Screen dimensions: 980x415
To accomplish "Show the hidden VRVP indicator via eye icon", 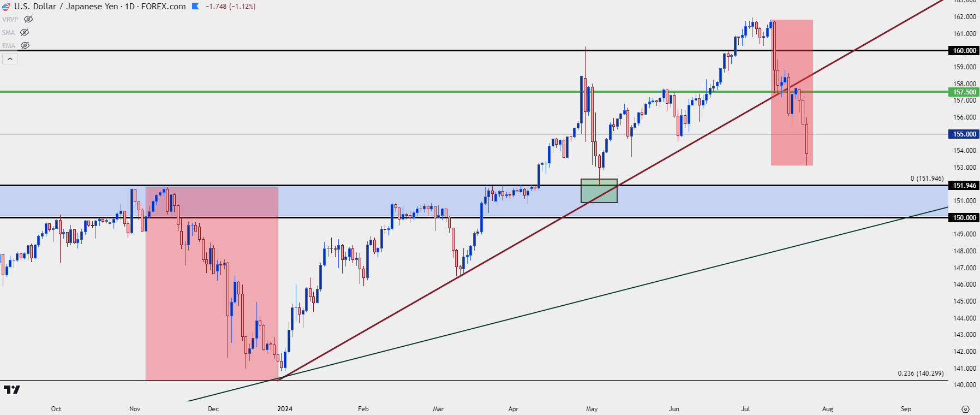I will 28,19.
